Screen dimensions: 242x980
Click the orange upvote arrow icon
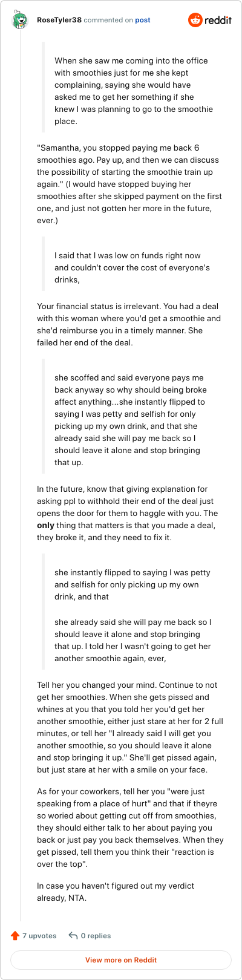(15, 936)
